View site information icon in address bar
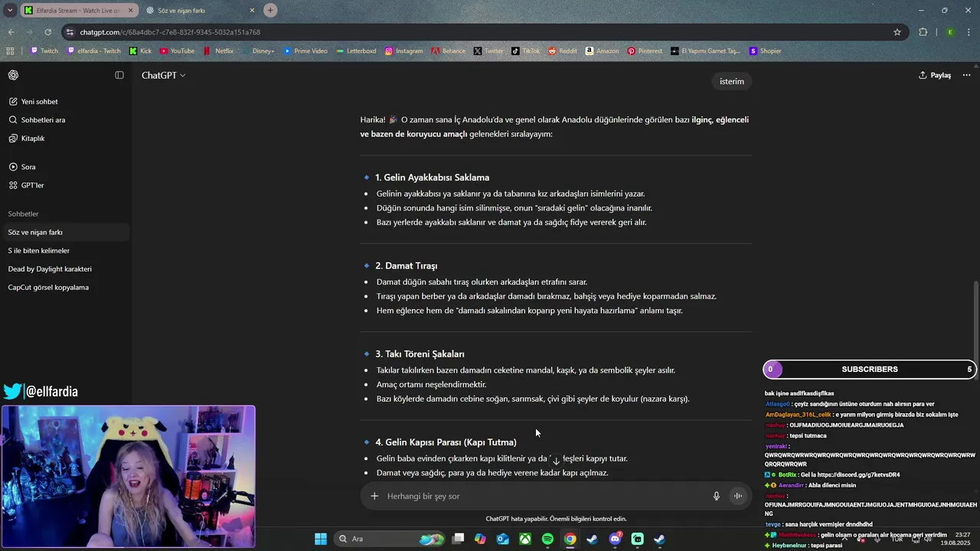 pos(70,32)
